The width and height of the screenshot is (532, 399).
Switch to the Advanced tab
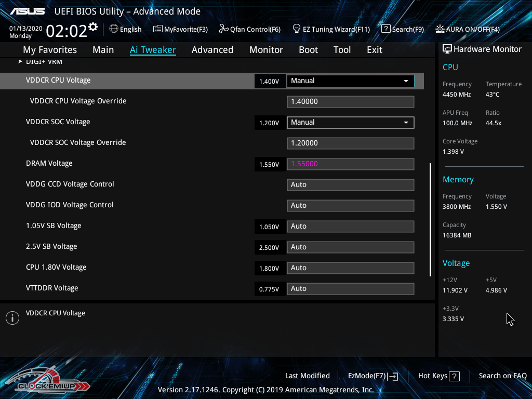(x=212, y=50)
